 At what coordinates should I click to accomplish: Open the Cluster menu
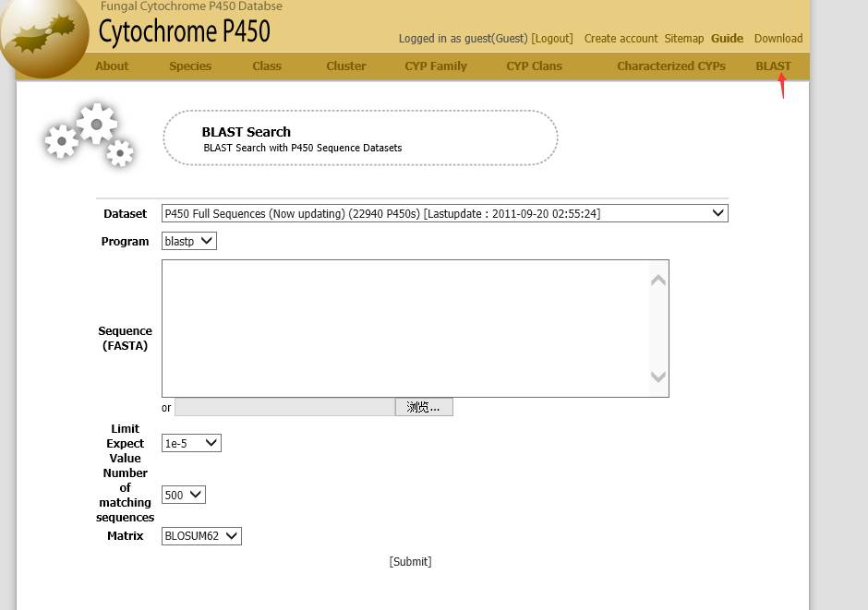(346, 66)
